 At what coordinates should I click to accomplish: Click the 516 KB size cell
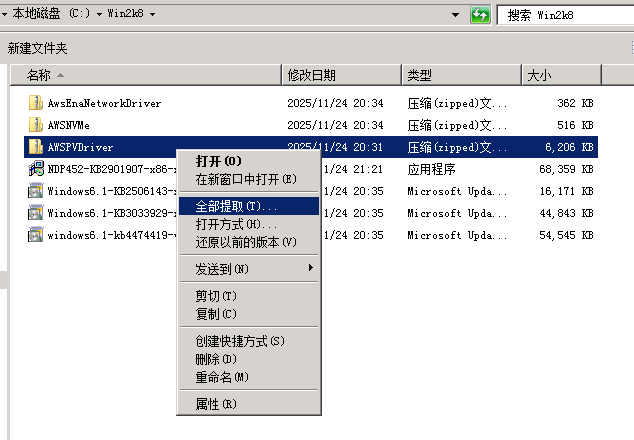pos(575,125)
